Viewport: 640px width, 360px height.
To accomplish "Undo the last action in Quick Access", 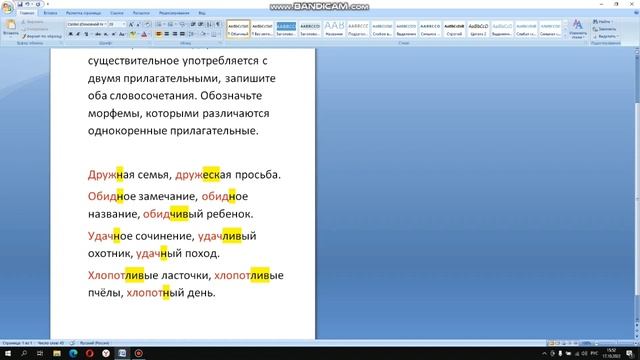I will (27, 4).
